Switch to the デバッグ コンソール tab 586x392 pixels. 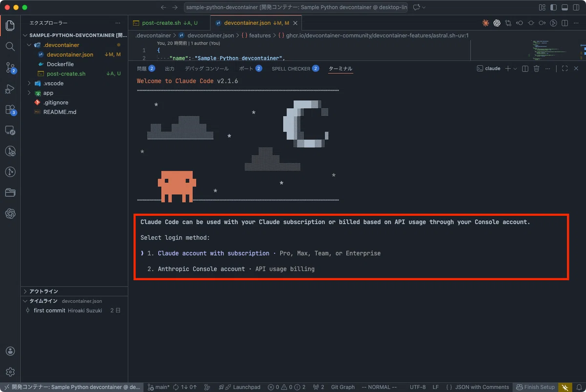click(x=207, y=69)
